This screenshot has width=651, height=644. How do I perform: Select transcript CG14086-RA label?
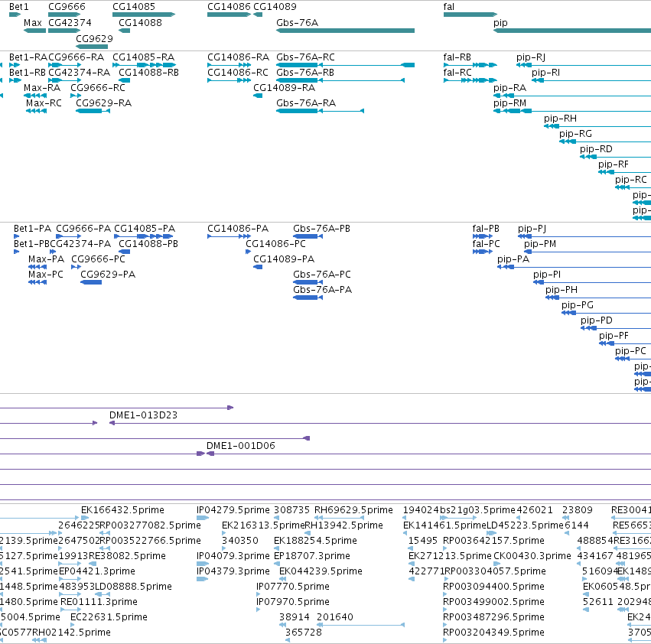pyautogui.click(x=239, y=57)
